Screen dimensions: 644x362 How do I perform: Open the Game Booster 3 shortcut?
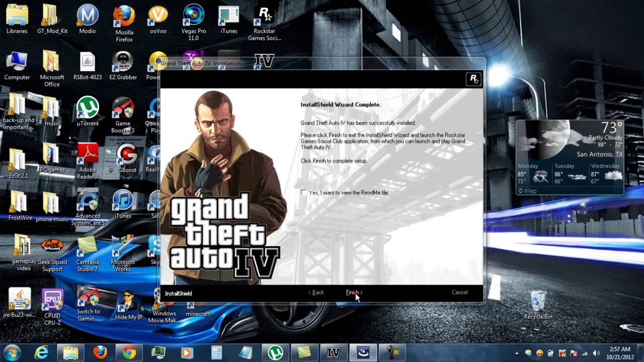click(x=123, y=115)
